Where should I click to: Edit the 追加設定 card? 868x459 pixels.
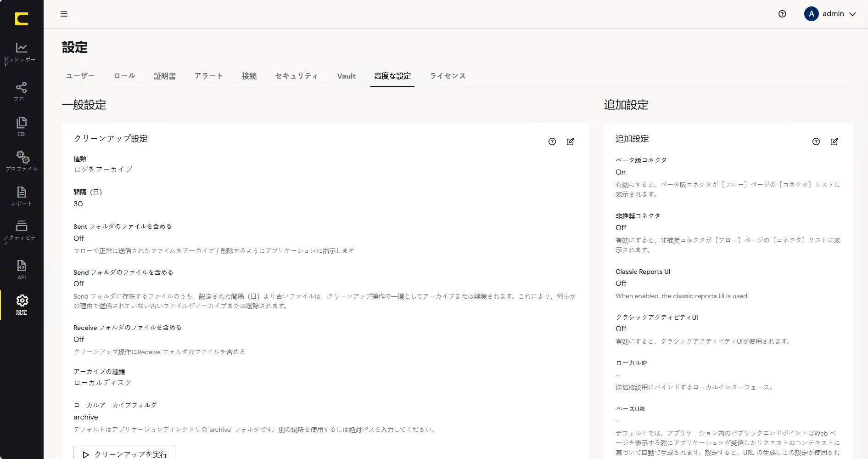(x=834, y=142)
